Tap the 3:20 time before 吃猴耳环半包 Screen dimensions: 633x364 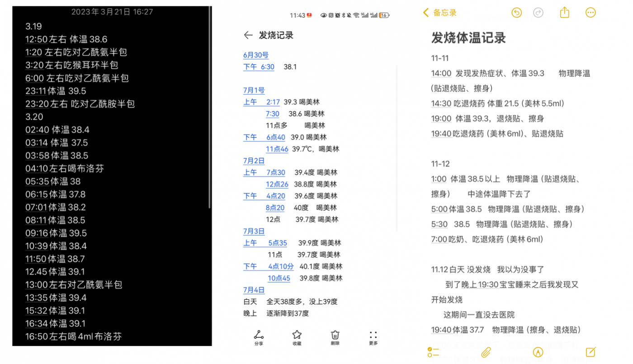[34, 65]
